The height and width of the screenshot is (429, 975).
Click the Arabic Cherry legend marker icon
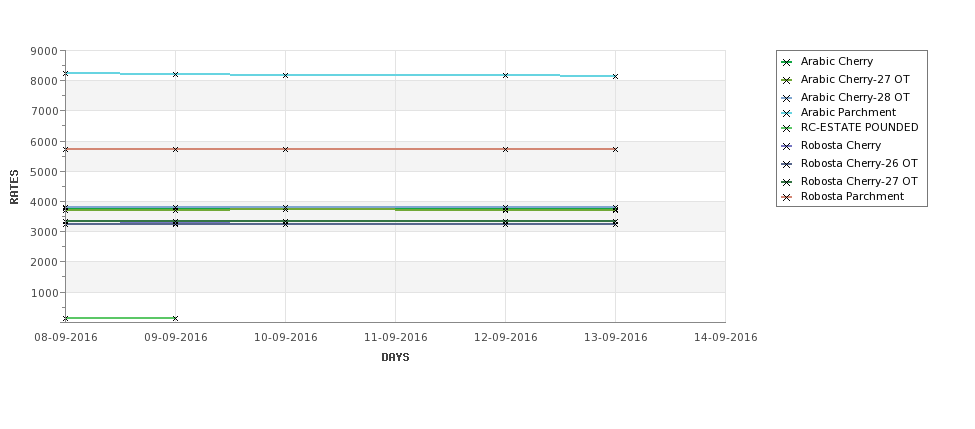coord(787,62)
